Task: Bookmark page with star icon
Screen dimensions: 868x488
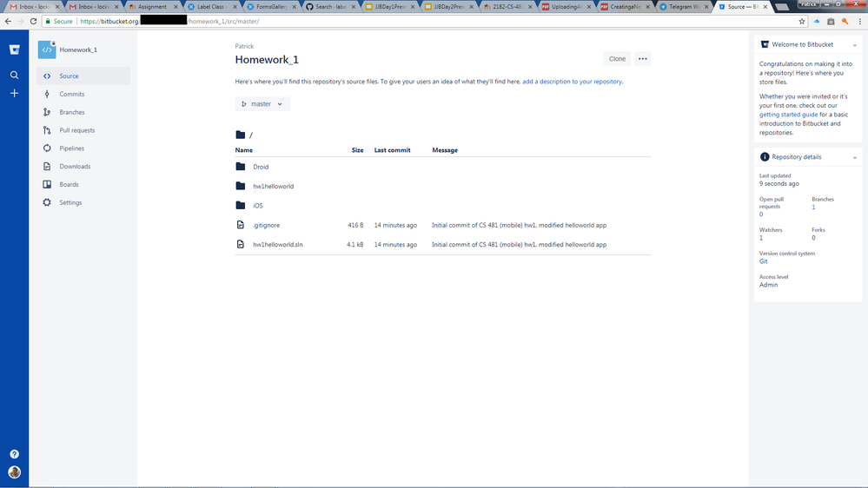Action: tap(802, 21)
